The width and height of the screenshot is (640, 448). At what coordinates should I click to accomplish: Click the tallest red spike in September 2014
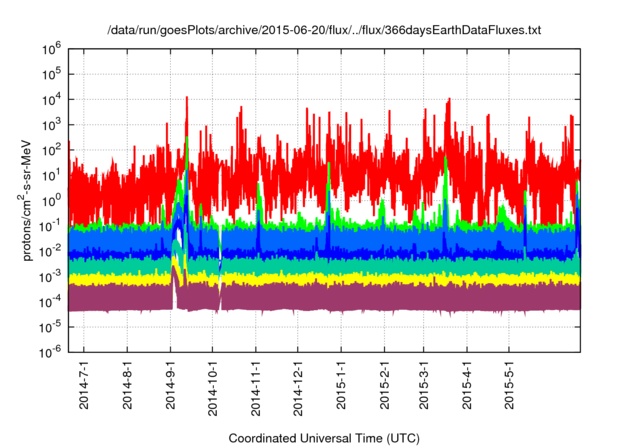[x=187, y=100]
